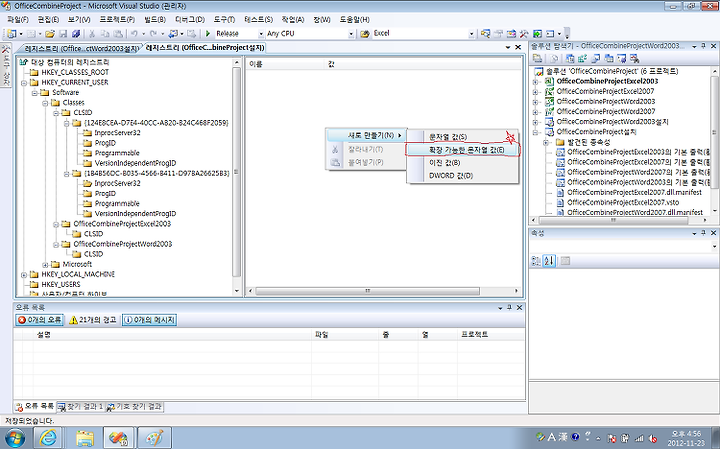Open File System Editor from Solution Explorer toolbar
This screenshot has height=449, width=720.
570,58
